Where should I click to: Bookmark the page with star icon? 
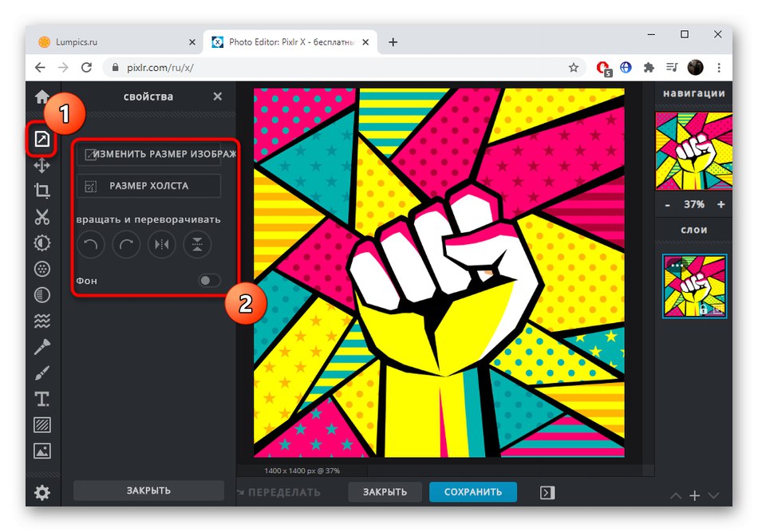574,68
